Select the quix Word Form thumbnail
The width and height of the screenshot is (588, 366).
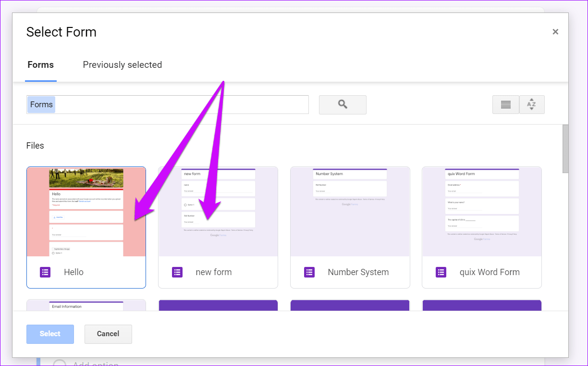pyautogui.click(x=482, y=212)
